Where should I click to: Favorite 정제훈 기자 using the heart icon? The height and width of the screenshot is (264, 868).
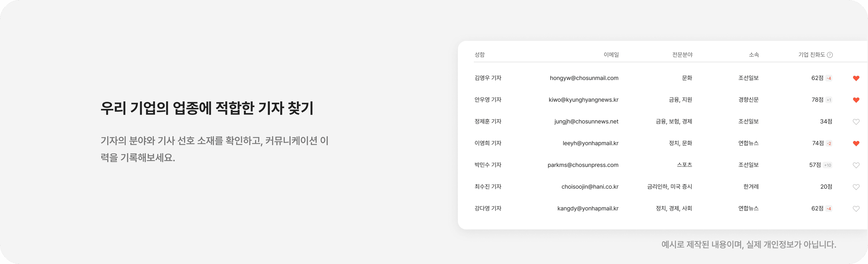click(x=856, y=122)
